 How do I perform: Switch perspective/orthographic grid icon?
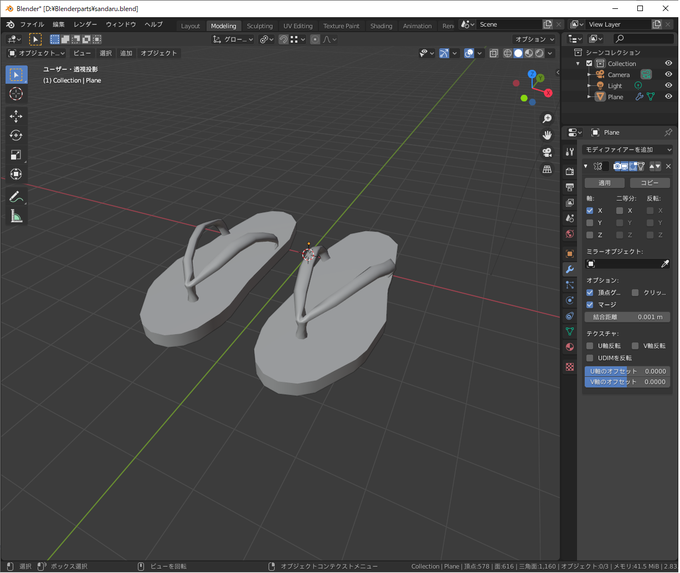(547, 169)
